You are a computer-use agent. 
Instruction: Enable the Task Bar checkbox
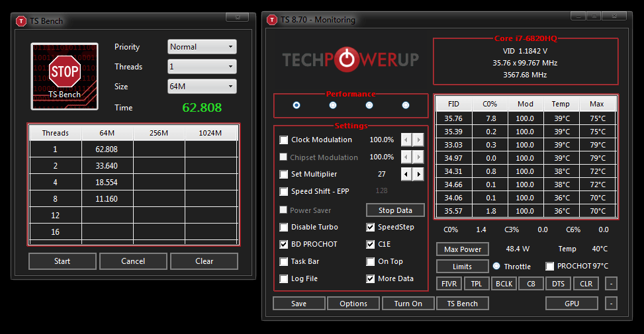tap(283, 261)
